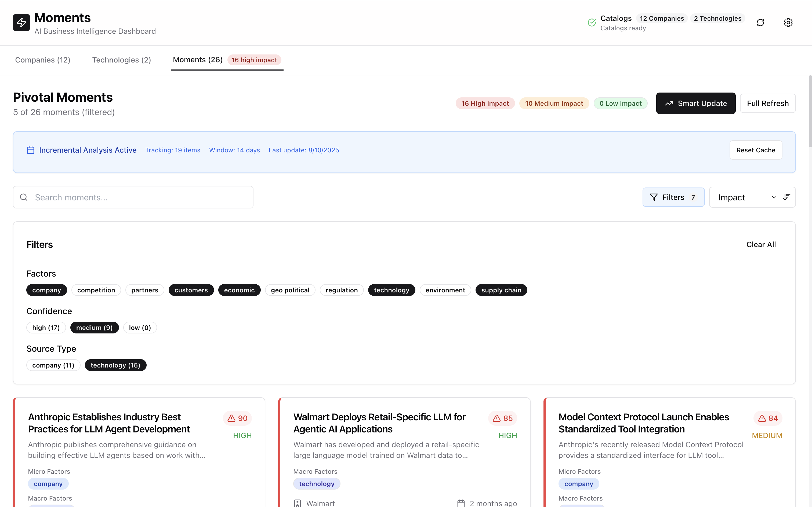Viewport: 812px width, 507px height.
Task: Click Clear All filters
Action: pos(761,244)
